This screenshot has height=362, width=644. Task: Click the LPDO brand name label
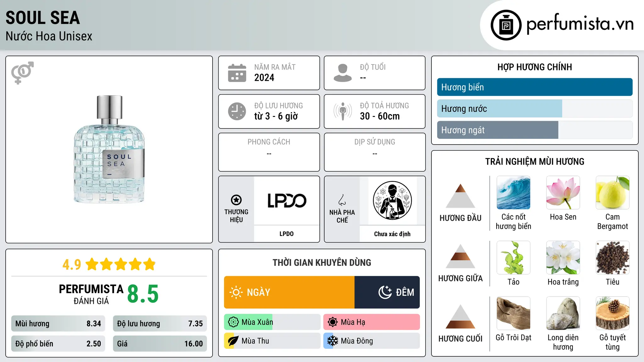click(286, 234)
